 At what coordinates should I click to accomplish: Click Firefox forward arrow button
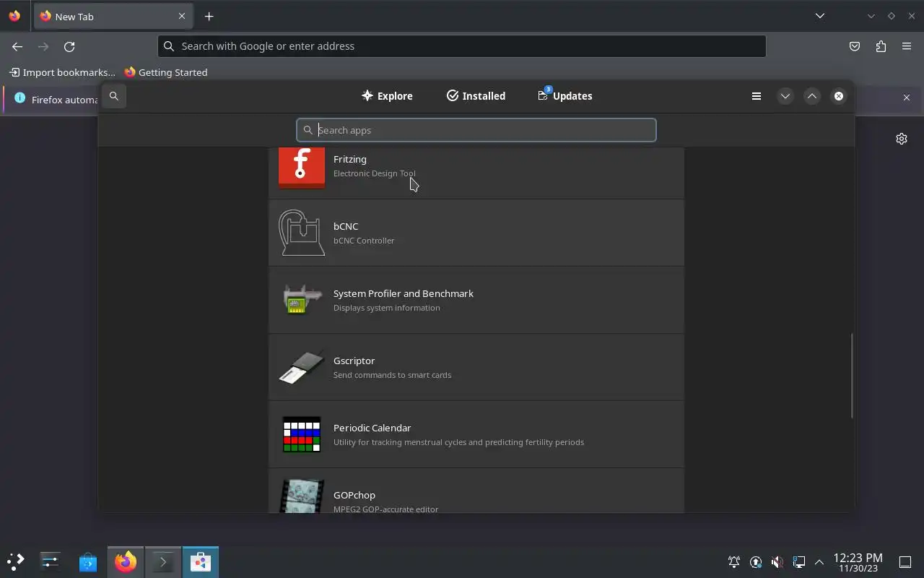[x=43, y=46]
